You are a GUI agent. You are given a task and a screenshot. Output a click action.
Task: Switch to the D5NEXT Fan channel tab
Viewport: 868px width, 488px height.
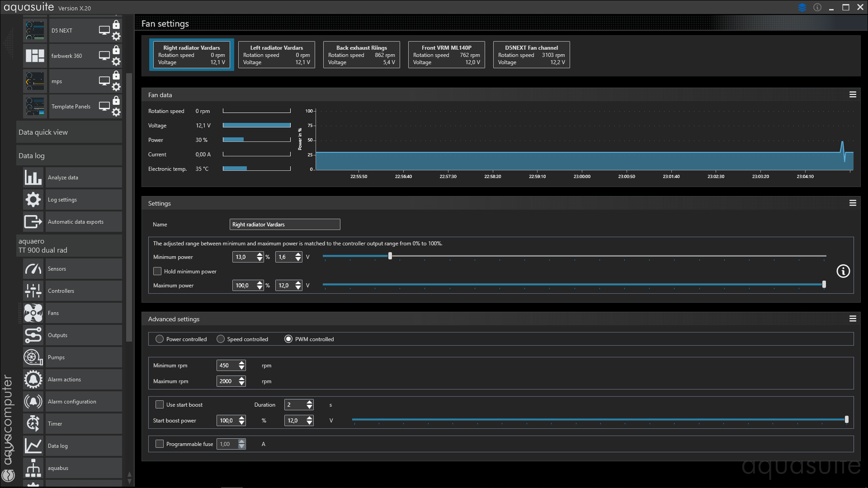[x=531, y=55]
